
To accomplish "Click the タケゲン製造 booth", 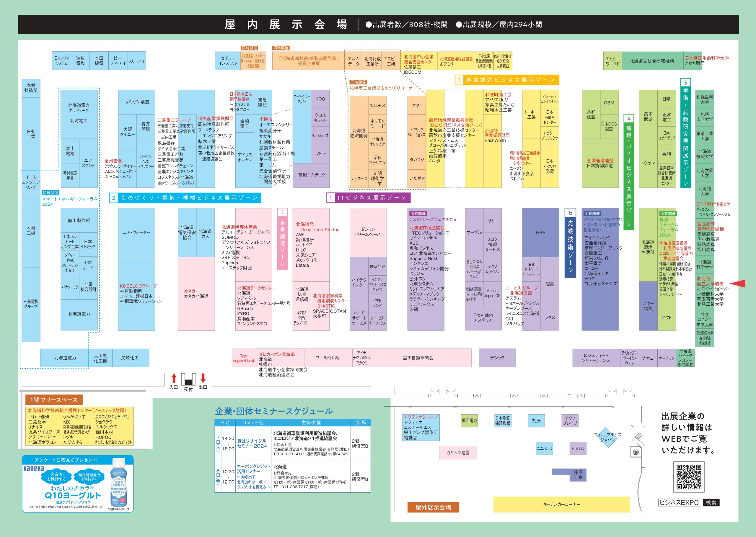I will tap(137, 102).
